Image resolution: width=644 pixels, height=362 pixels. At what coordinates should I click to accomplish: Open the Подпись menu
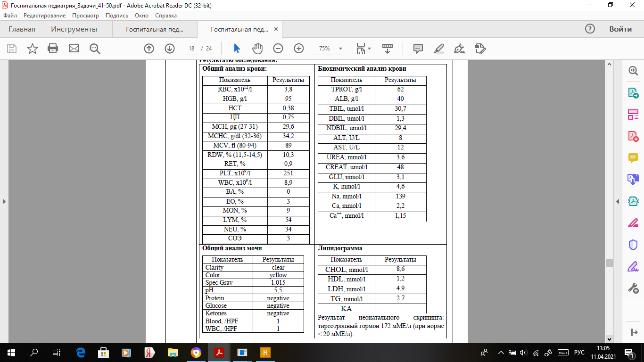click(x=117, y=16)
